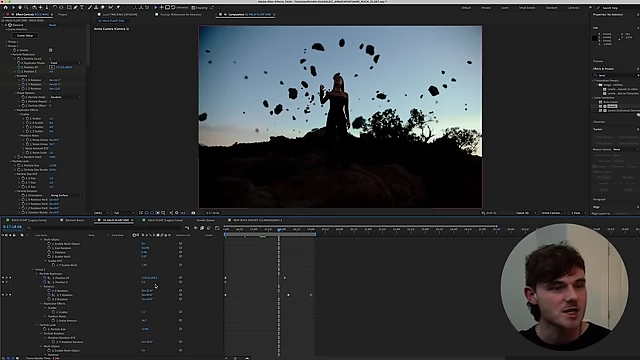Click the Image - Utilities folder icon
Image resolution: width=640 pixels, height=360 pixels.
601,85
